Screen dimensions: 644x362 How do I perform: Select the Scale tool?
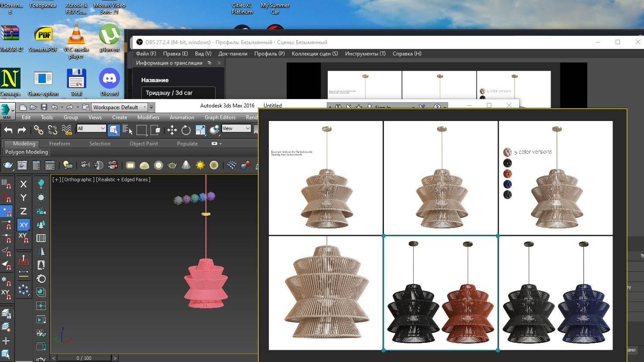point(200,130)
